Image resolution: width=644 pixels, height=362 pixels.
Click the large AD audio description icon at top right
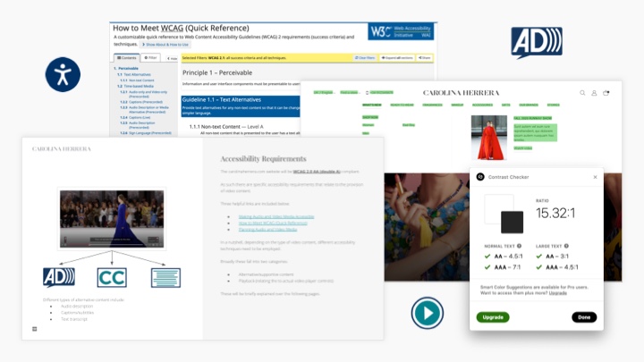pos(537,42)
